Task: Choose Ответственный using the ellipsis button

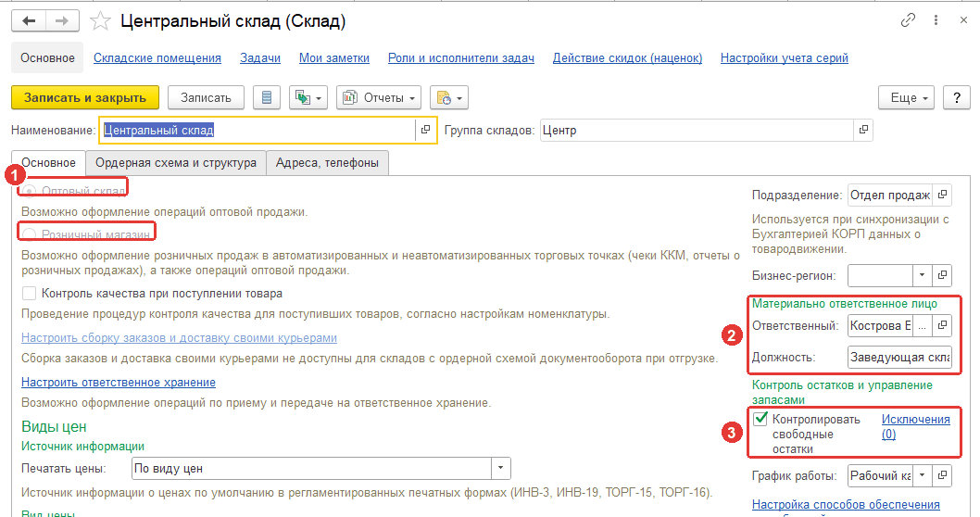Action: click(923, 326)
